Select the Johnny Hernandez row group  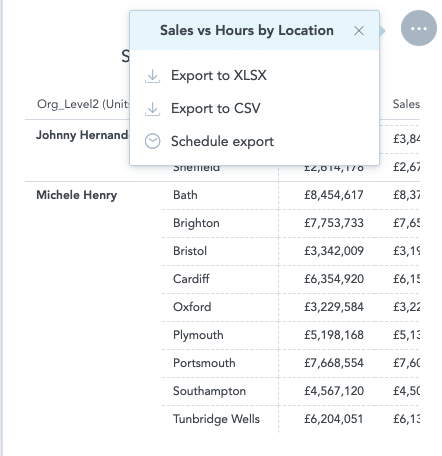click(82, 135)
